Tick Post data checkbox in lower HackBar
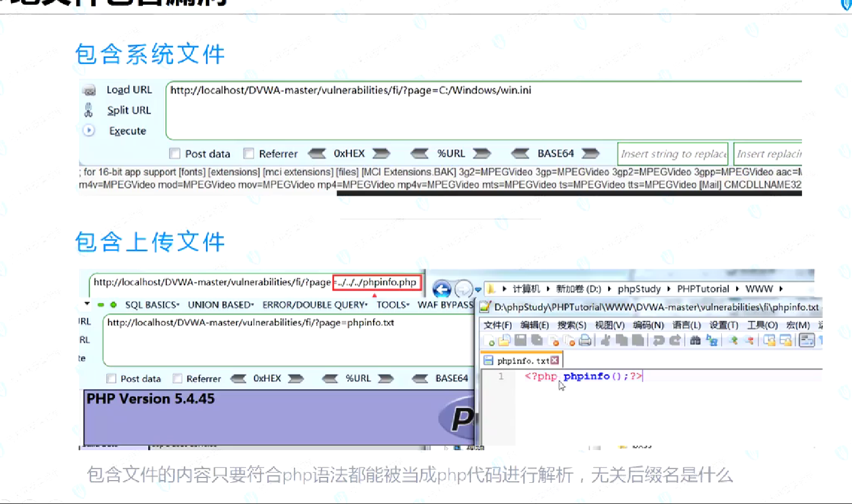This screenshot has height=504, width=852. pyautogui.click(x=111, y=379)
